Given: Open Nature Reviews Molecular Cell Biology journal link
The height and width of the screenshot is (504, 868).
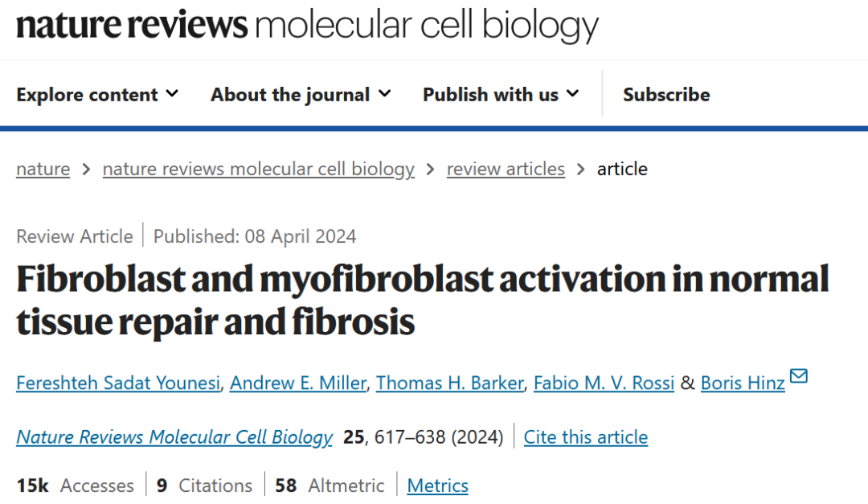Looking at the screenshot, I should pos(174,437).
